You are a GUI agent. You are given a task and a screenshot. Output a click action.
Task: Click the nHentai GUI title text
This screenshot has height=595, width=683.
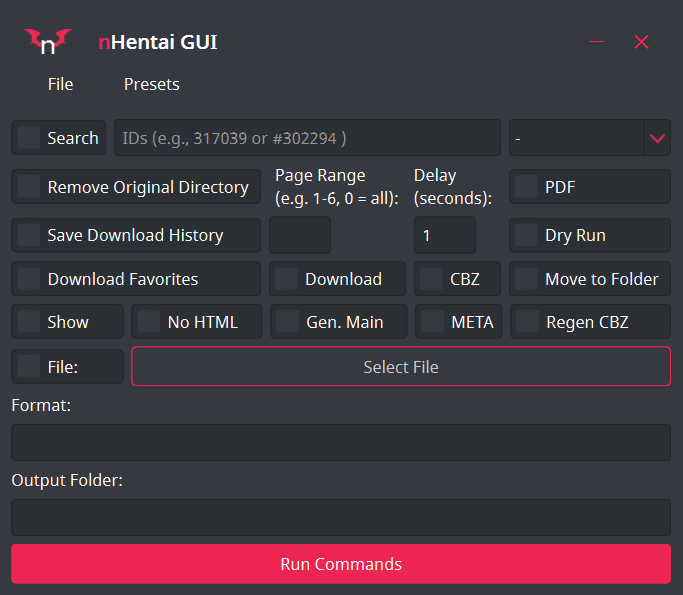click(158, 42)
